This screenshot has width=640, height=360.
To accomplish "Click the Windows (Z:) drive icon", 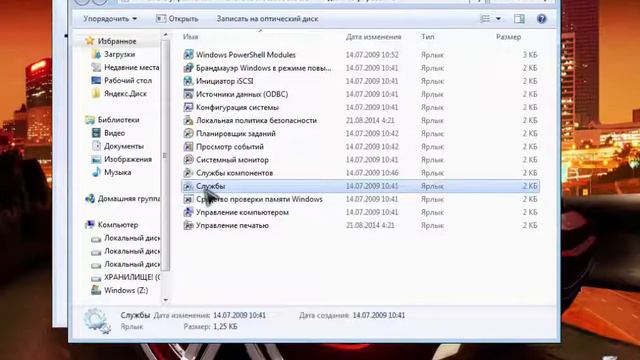I will point(96,290).
